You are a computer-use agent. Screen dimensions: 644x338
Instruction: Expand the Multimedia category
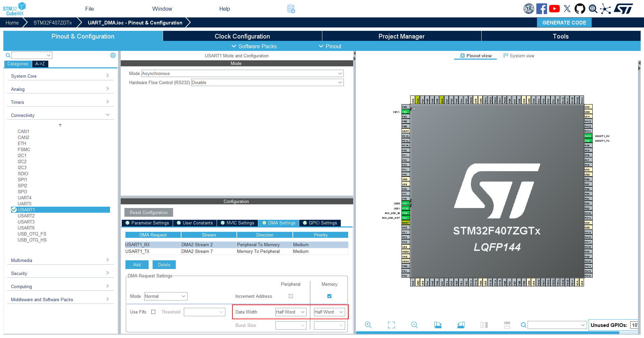coord(60,260)
